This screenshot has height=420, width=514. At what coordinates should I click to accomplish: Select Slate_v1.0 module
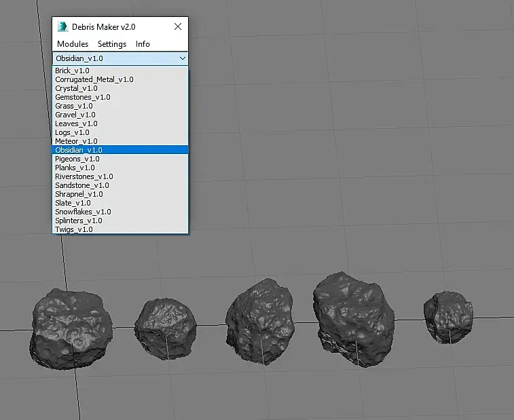pos(120,203)
